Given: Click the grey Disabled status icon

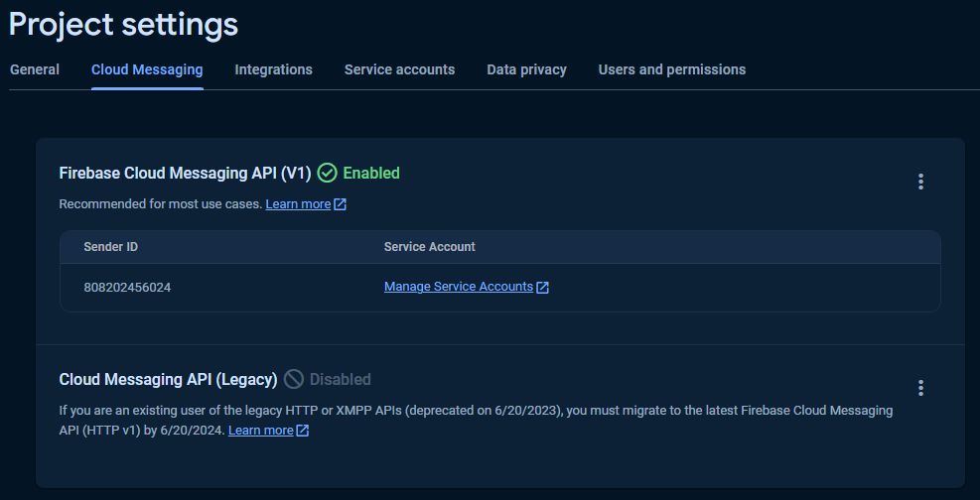Looking at the screenshot, I should tap(294, 379).
